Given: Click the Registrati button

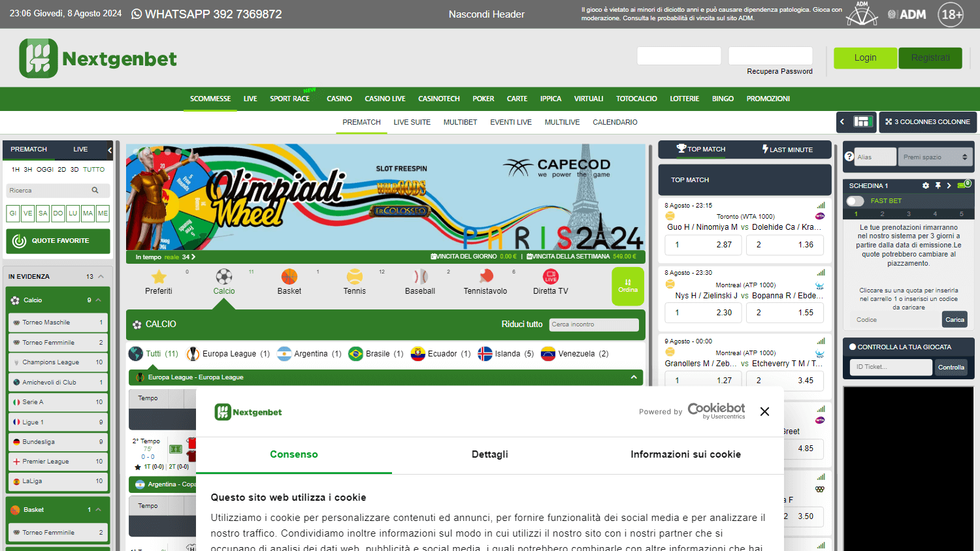Looking at the screenshot, I should click(x=930, y=58).
